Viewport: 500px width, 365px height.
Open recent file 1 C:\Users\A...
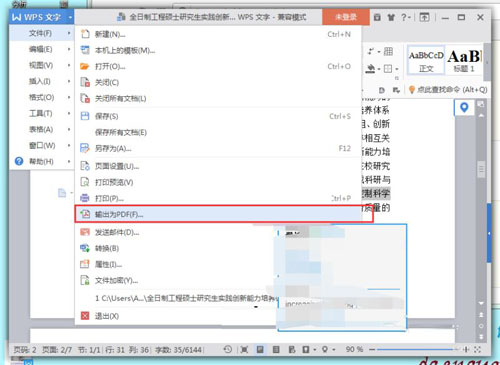[x=177, y=298]
